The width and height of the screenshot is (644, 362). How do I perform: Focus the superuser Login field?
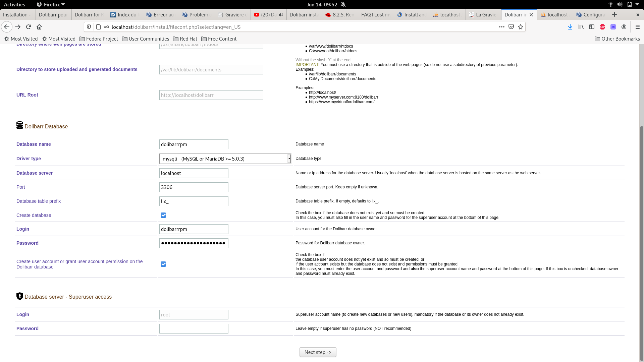[x=194, y=315]
